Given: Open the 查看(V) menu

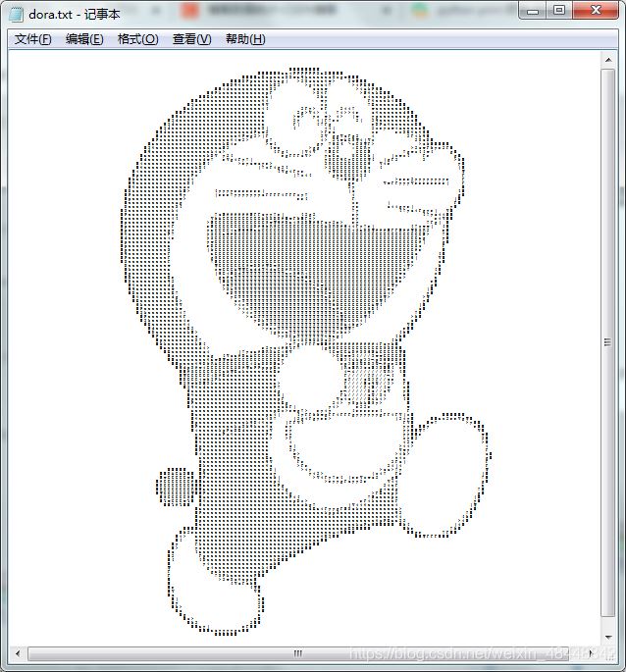Looking at the screenshot, I should tap(191, 39).
